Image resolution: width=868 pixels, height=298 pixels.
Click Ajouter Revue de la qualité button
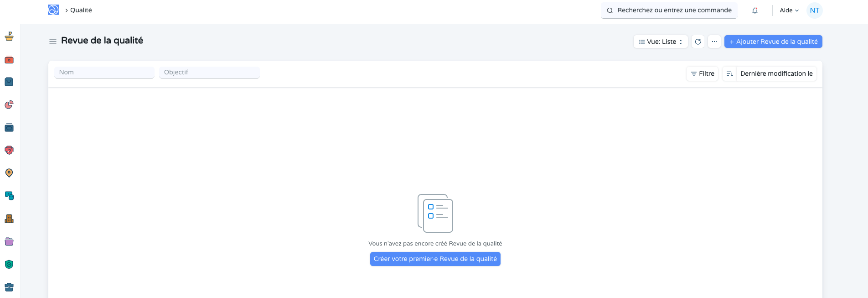click(773, 42)
